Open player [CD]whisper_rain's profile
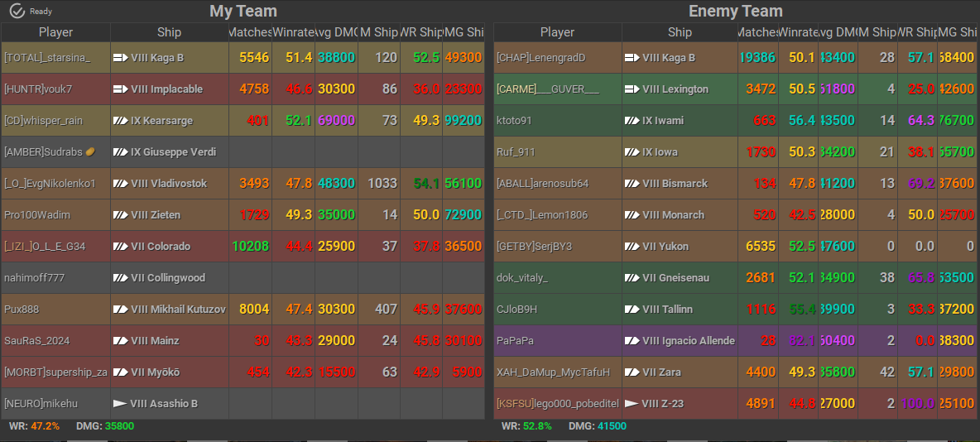Image resolution: width=980 pixels, height=442 pixels. (x=43, y=121)
